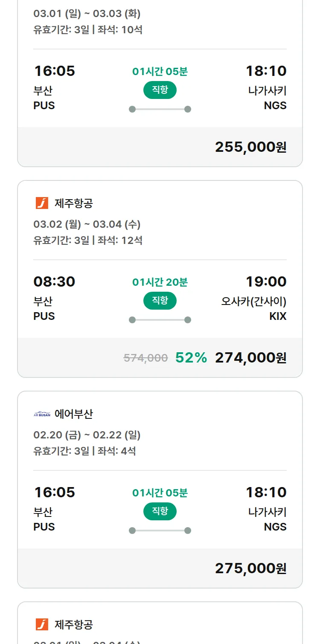Click the 03.02 (월) ~ 03.04 (수) date range
Image resolution: width=320 pixels, height=644 pixels.
click(87, 224)
